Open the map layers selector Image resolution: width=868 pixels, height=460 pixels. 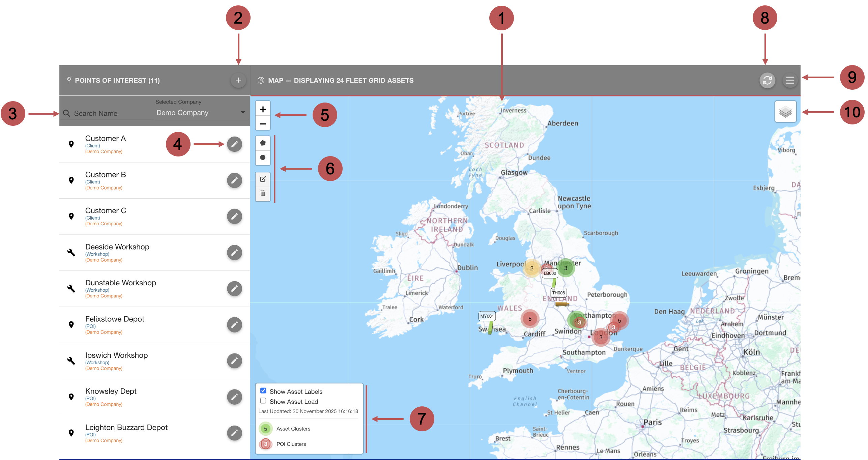click(x=785, y=112)
